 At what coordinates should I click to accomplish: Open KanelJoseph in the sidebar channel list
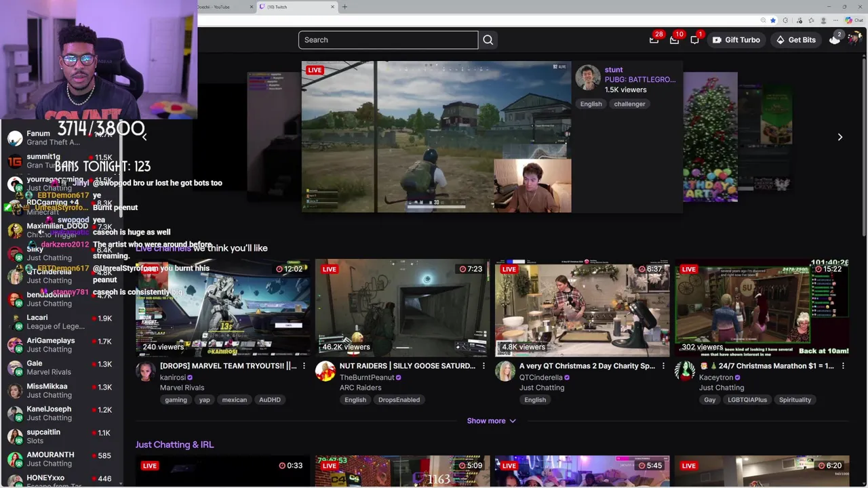click(x=61, y=413)
